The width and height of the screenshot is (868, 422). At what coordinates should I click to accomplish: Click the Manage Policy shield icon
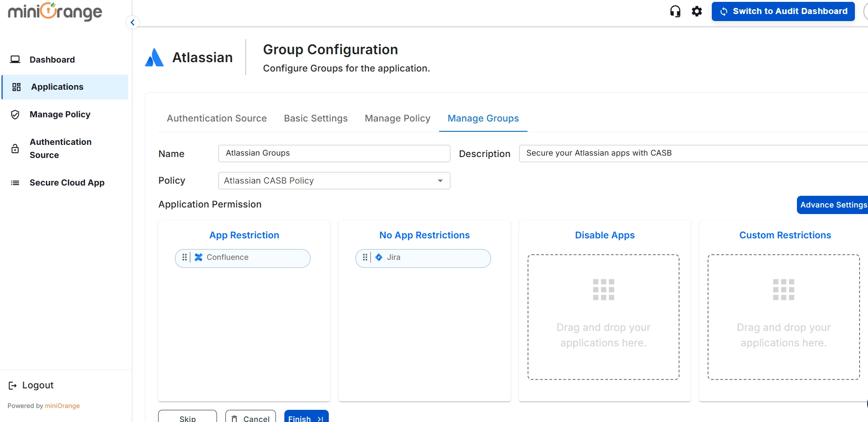tap(15, 114)
